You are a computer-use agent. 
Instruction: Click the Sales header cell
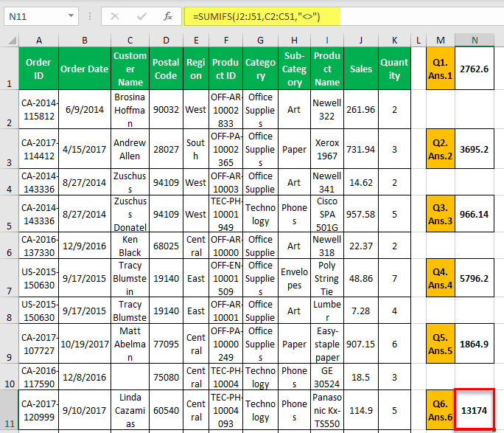(361, 69)
